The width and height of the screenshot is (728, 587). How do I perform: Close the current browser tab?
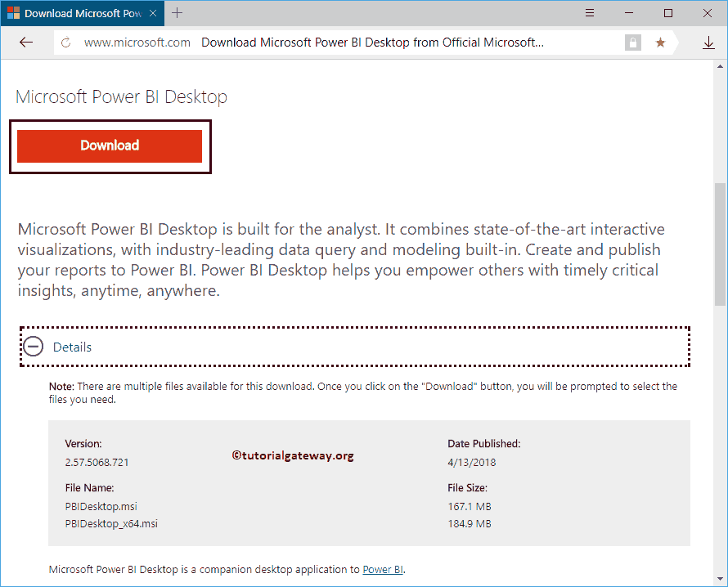coord(152,13)
